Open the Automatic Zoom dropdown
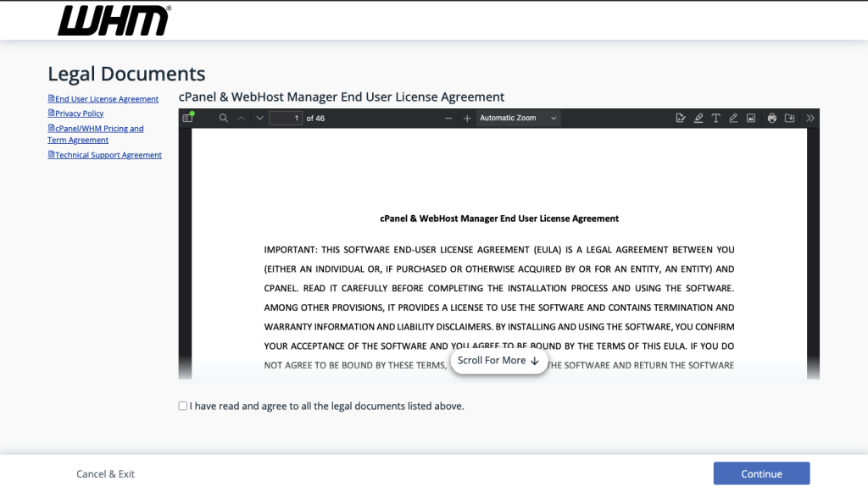The image size is (868, 492). click(x=518, y=119)
